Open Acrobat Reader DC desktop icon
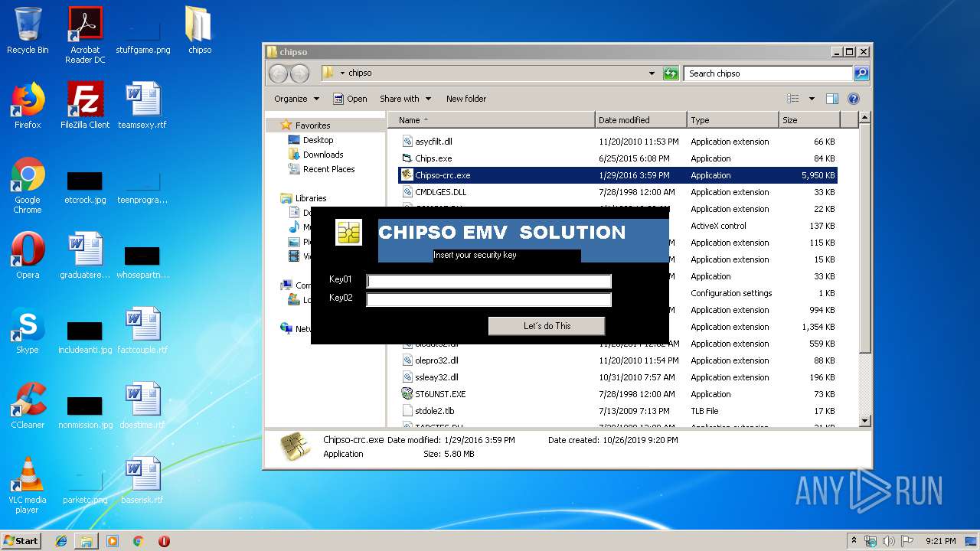 pyautogui.click(x=85, y=35)
